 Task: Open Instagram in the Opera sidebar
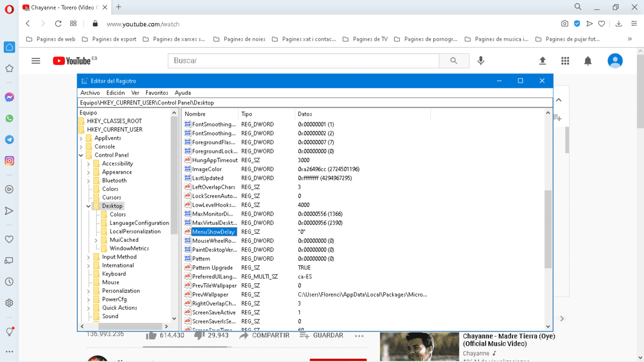click(x=9, y=160)
